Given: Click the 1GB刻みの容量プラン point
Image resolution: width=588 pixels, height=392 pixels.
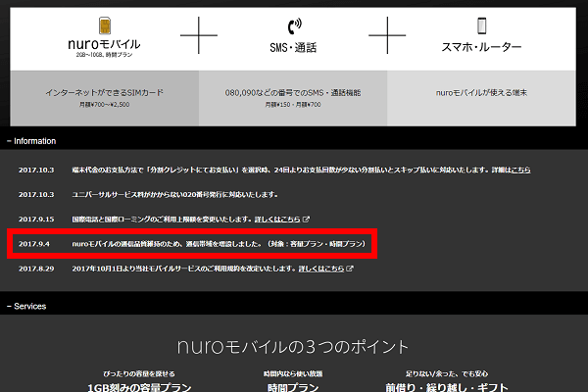Looking at the screenshot, I should tap(139, 387).
